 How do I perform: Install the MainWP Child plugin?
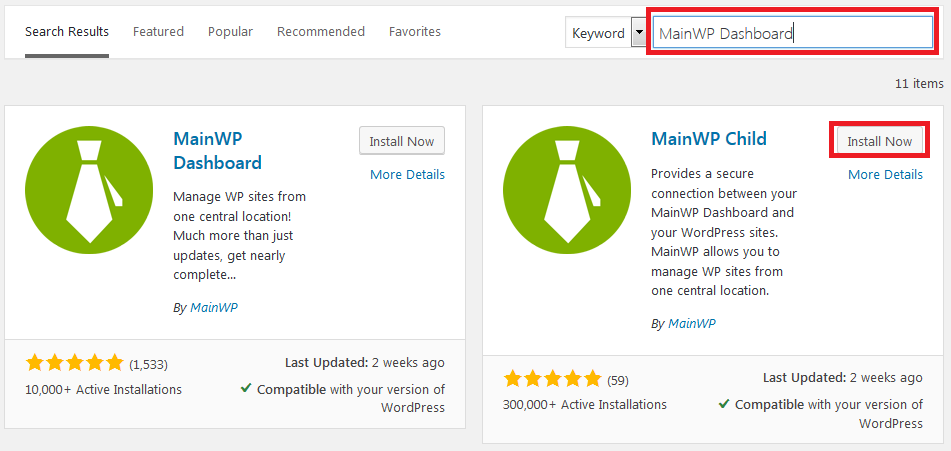pos(879,141)
